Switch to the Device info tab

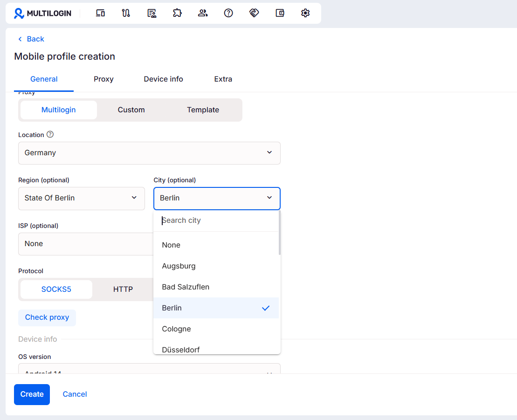tap(163, 79)
